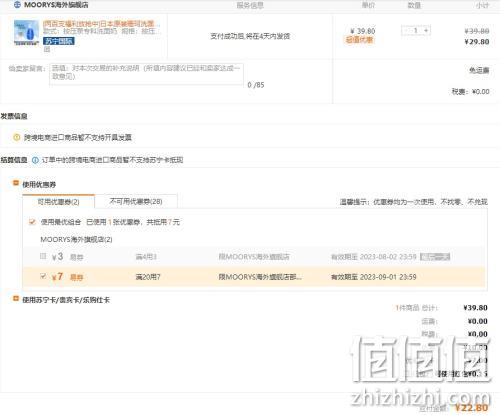Screen dimensions: 500x415
Task: Click the 税费: ¥0.00 text
Action: tap(470, 92)
